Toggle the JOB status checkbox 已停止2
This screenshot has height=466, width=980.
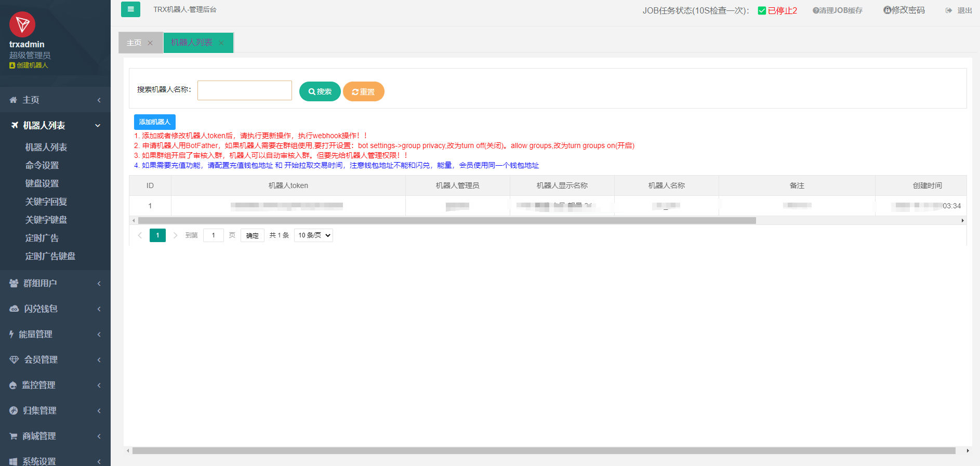[x=762, y=10]
